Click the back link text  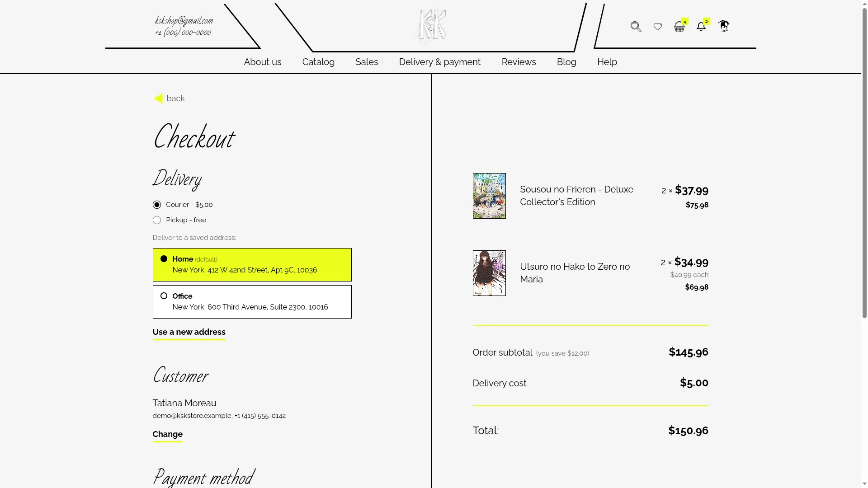pos(175,99)
